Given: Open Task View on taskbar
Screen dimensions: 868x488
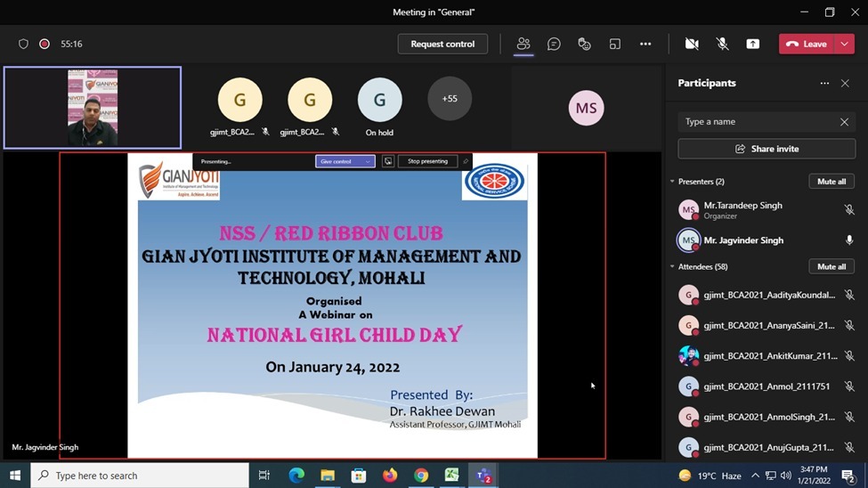Looking at the screenshot, I should (264, 476).
